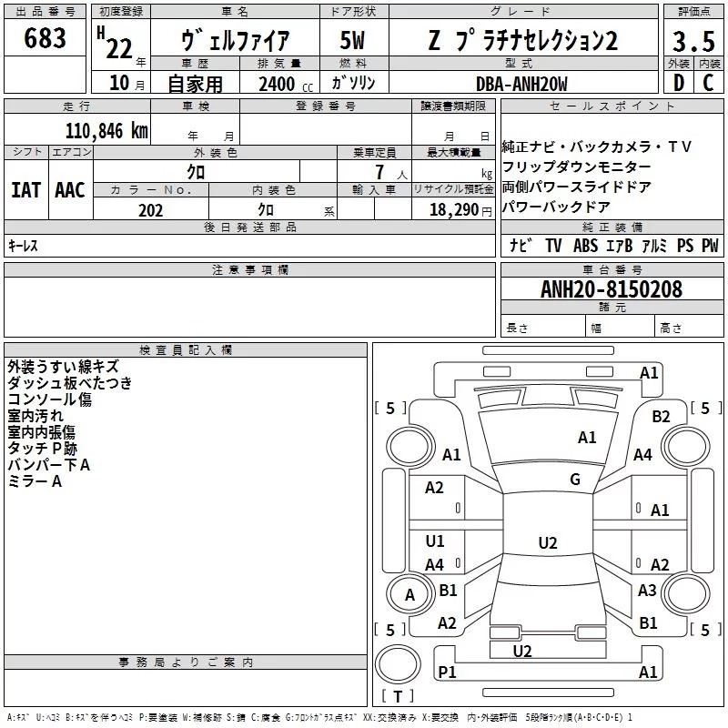Select the interior grade C
Viewport: 728px width, 728px height.
(x=709, y=83)
